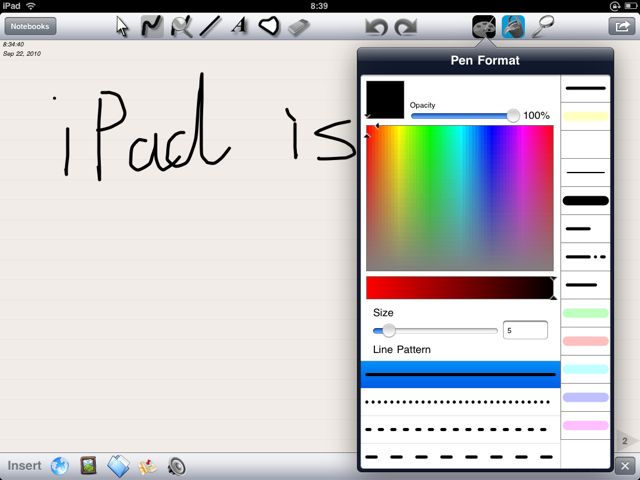
Task: Insert an audio recording with speaker icon
Action: pos(177,467)
